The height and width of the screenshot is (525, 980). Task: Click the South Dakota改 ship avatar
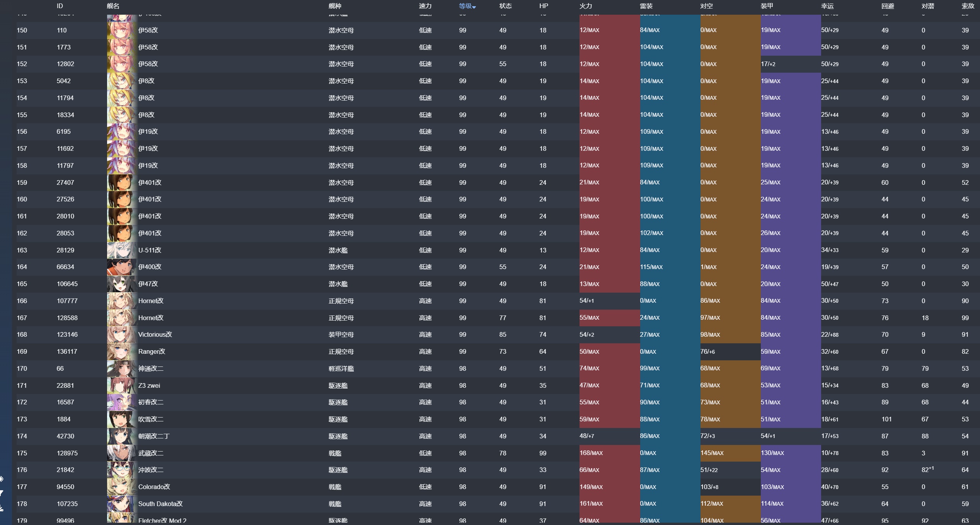(x=121, y=504)
